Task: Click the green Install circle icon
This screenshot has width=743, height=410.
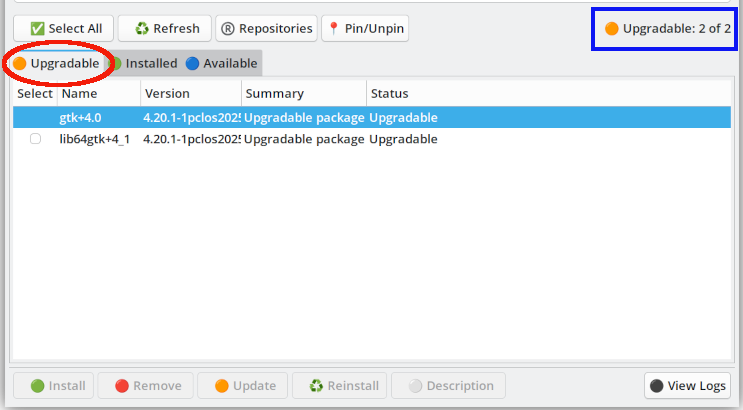Action: coord(37,386)
